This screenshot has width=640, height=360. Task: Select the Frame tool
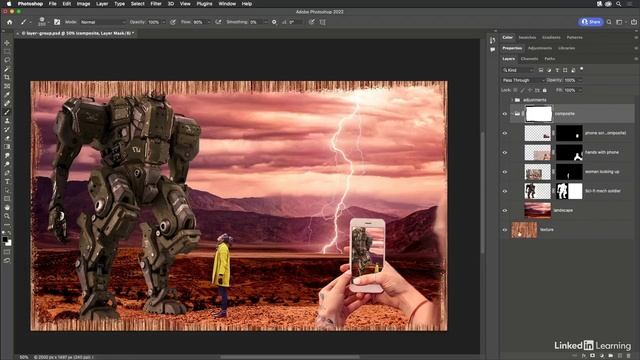coord(7,86)
